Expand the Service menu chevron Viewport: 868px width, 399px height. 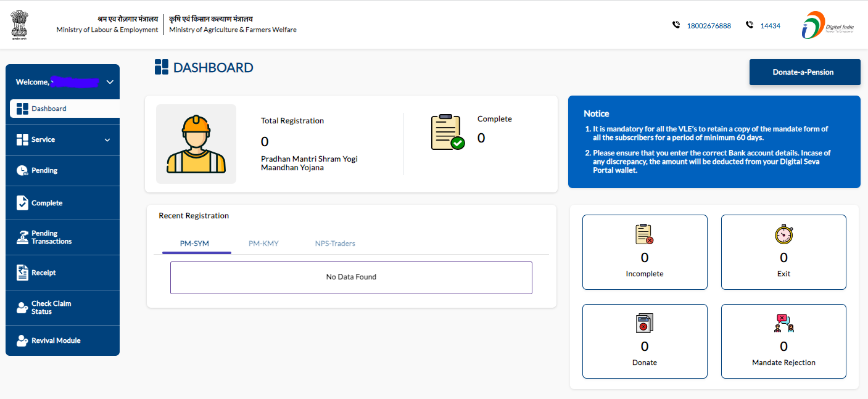coord(107,140)
